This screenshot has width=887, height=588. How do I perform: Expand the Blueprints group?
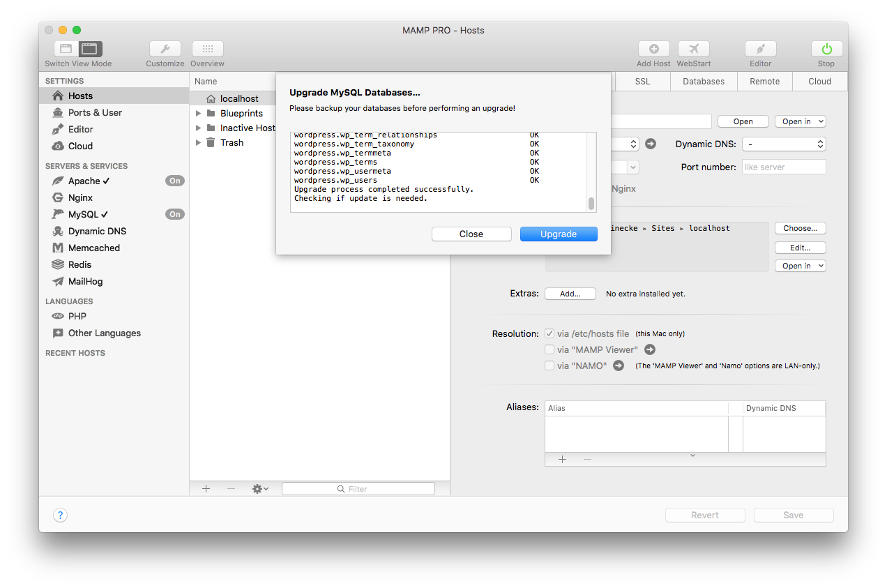(198, 112)
